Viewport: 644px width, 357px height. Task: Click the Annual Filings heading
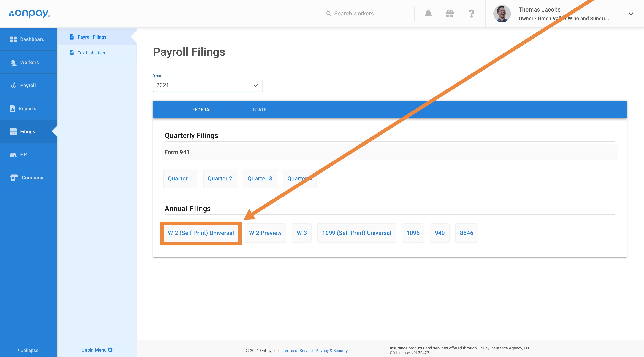[x=187, y=209]
